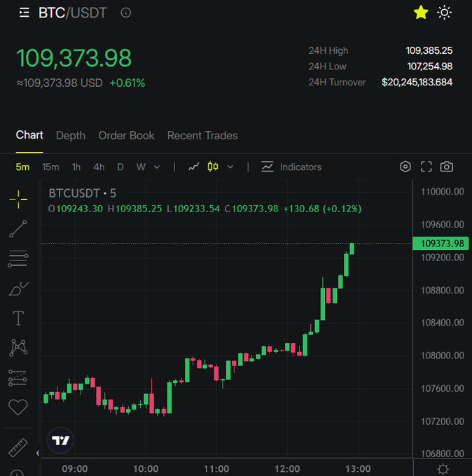Click the legend close value C109373.98

point(251,209)
